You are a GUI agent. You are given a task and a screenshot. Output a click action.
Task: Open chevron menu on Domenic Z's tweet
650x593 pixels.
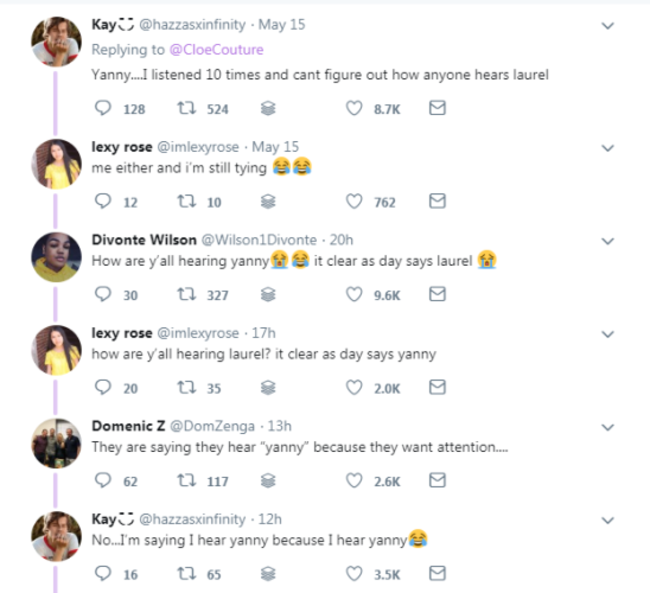tap(606, 427)
